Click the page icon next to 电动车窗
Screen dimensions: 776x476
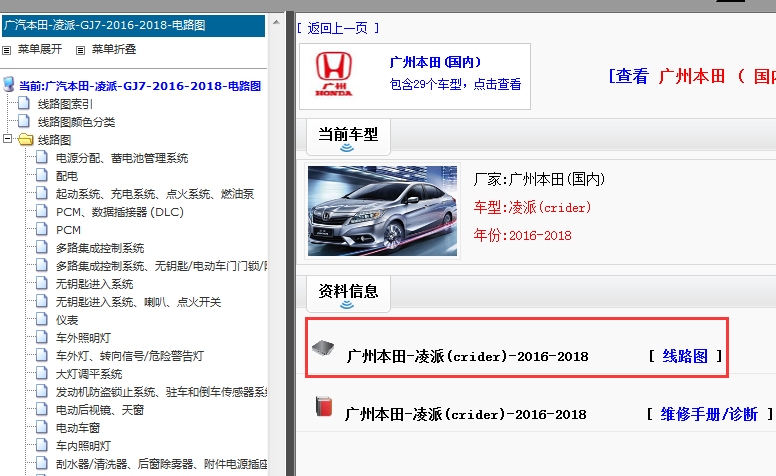point(42,427)
